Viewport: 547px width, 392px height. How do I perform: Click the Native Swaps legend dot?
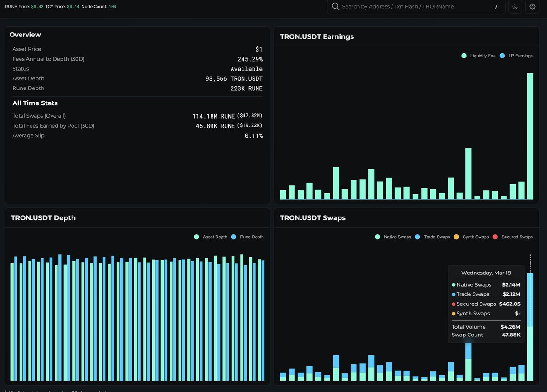point(377,237)
